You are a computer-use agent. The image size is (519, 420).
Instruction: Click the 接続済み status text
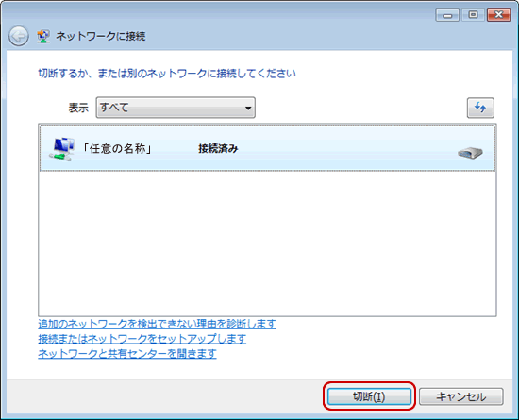(218, 149)
